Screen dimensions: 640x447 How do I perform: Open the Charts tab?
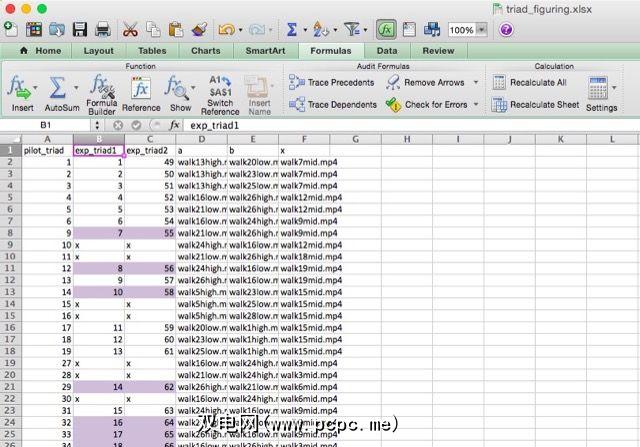pos(205,51)
